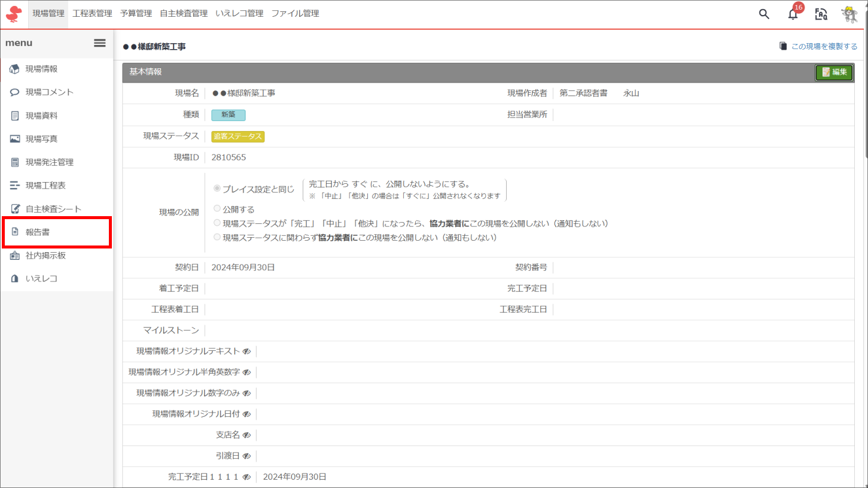Open the notifications bell
Image resolution: width=868 pixels, height=488 pixels.
tap(793, 14)
